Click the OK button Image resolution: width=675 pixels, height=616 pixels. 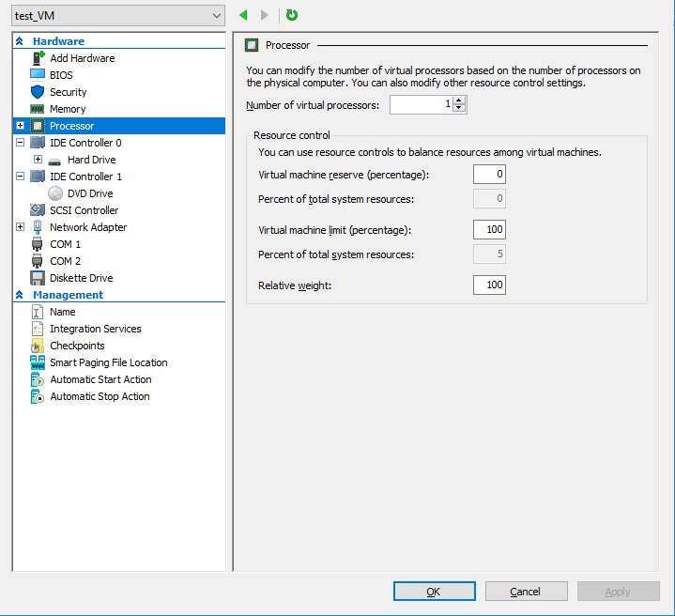click(x=434, y=592)
